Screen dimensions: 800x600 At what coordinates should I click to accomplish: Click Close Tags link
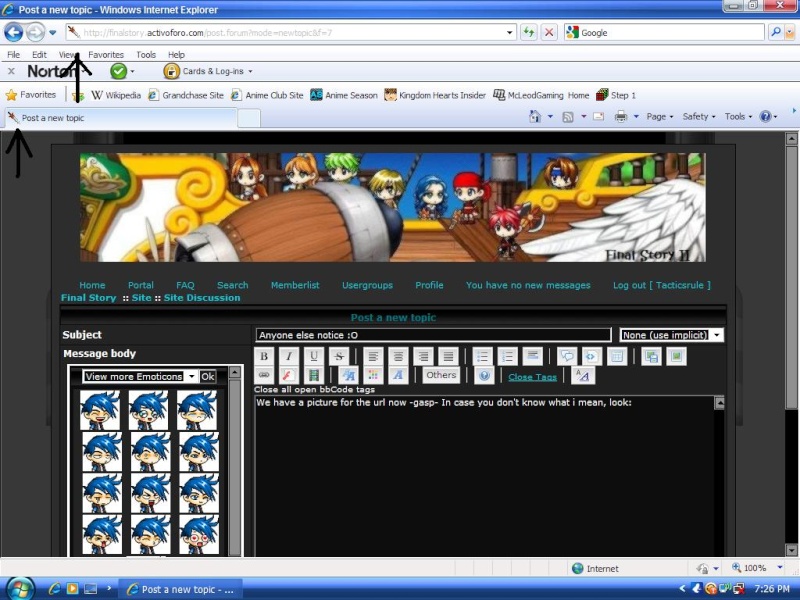coord(532,377)
